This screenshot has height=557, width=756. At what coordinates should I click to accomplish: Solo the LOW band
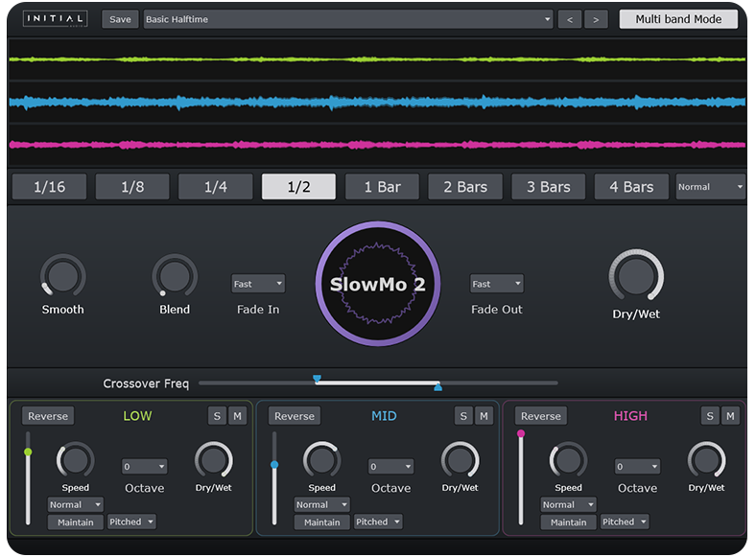click(x=217, y=415)
